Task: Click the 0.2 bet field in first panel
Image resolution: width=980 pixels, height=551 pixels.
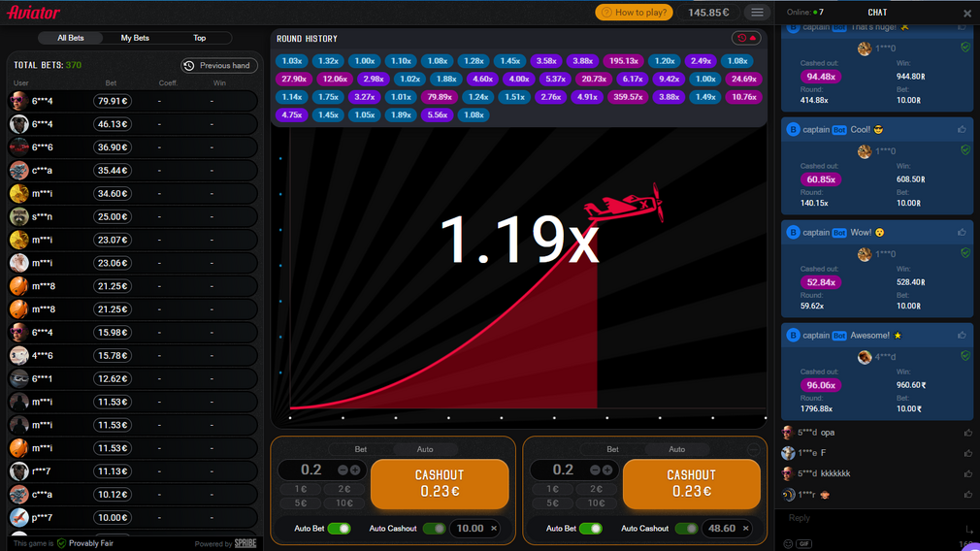Action: tap(310, 470)
